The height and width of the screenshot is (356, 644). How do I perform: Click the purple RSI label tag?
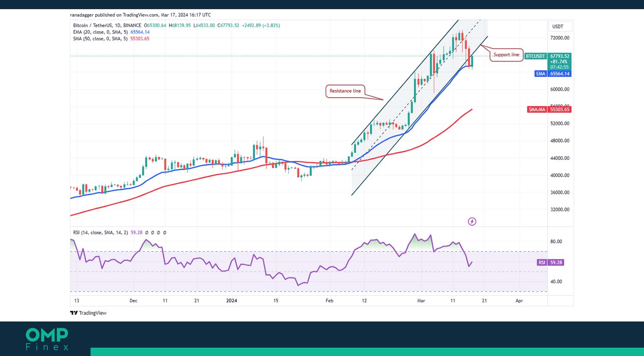click(x=542, y=262)
